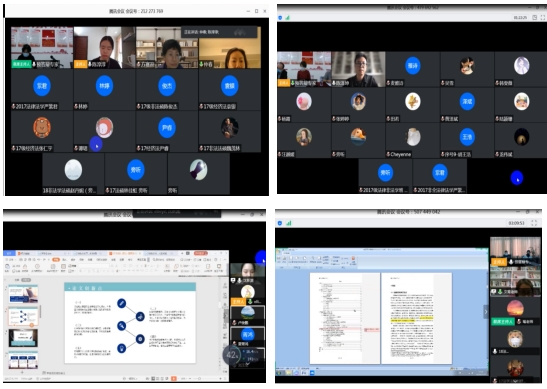Select the Cheyenne participant tile
The image size is (547, 389).
[x=413, y=141]
